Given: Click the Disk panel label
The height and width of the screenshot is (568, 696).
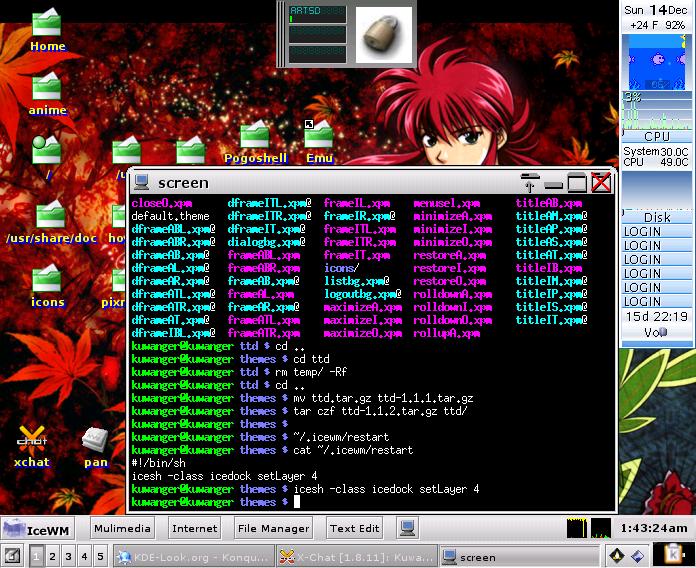Looking at the screenshot, I should (657, 217).
